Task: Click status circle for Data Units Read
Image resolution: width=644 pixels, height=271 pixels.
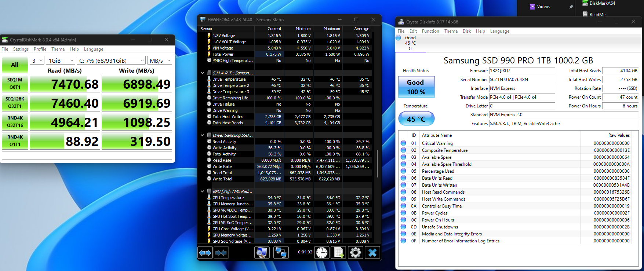Action: pyautogui.click(x=403, y=178)
